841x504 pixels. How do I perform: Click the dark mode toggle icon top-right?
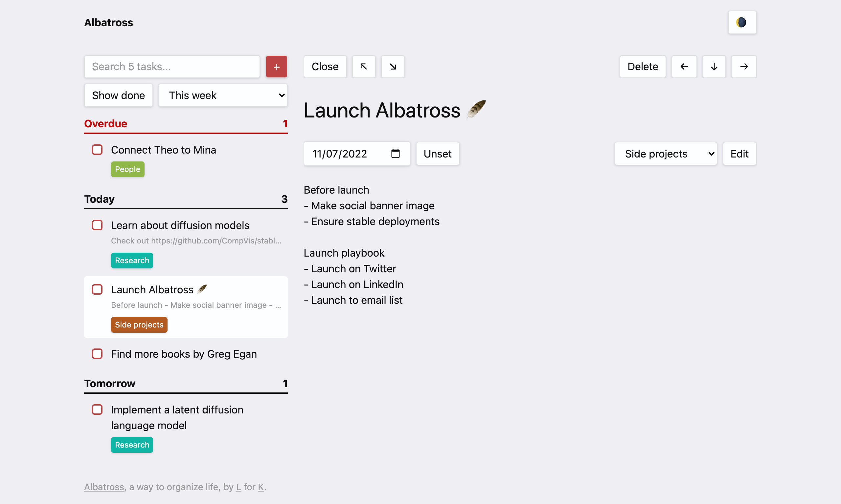coord(740,22)
